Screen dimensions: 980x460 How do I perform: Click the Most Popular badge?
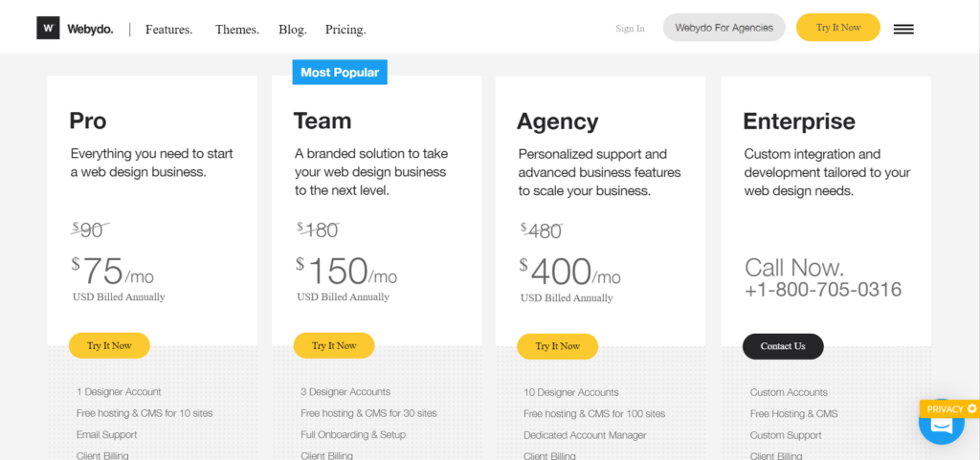[x=340, y=73]
